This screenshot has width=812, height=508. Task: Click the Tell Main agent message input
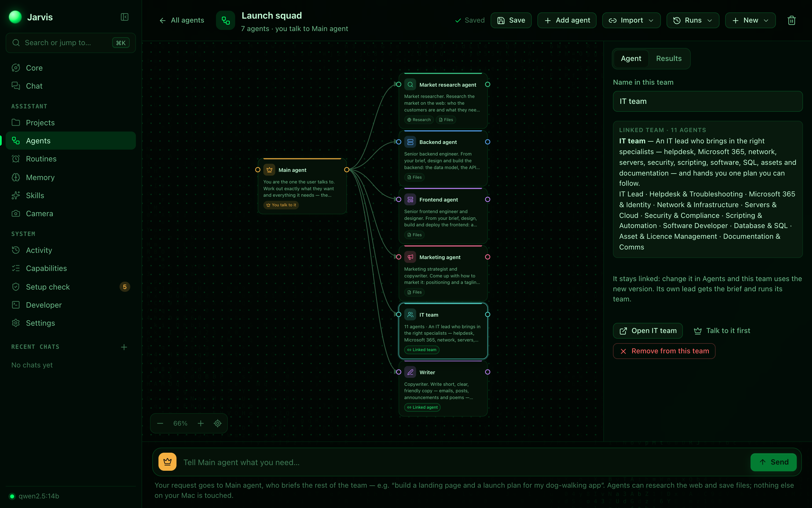pyautogui.click(x=463, y=462)
